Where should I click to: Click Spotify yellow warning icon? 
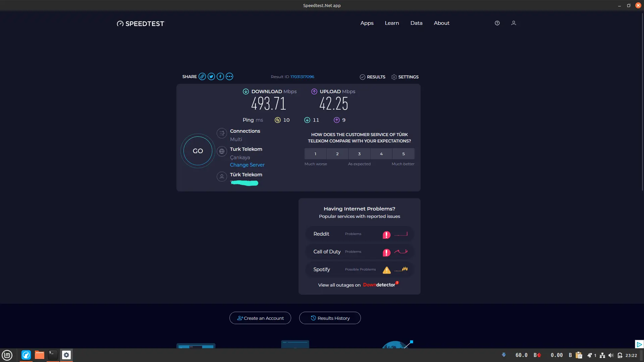coord(387,270)
